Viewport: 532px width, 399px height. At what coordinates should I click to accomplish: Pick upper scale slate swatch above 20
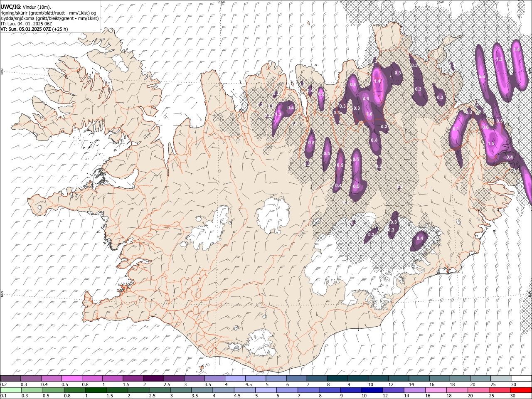pyautogui.click(x=480, y=378)
